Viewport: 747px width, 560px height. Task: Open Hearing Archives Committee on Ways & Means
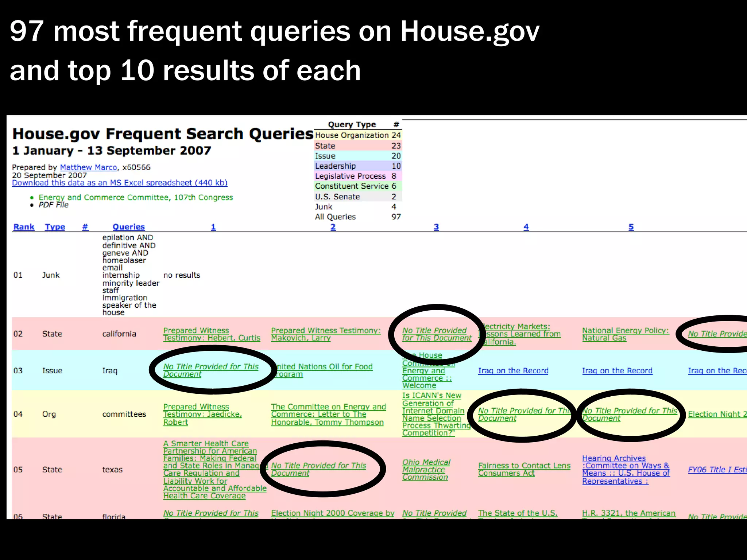(626, 470)
